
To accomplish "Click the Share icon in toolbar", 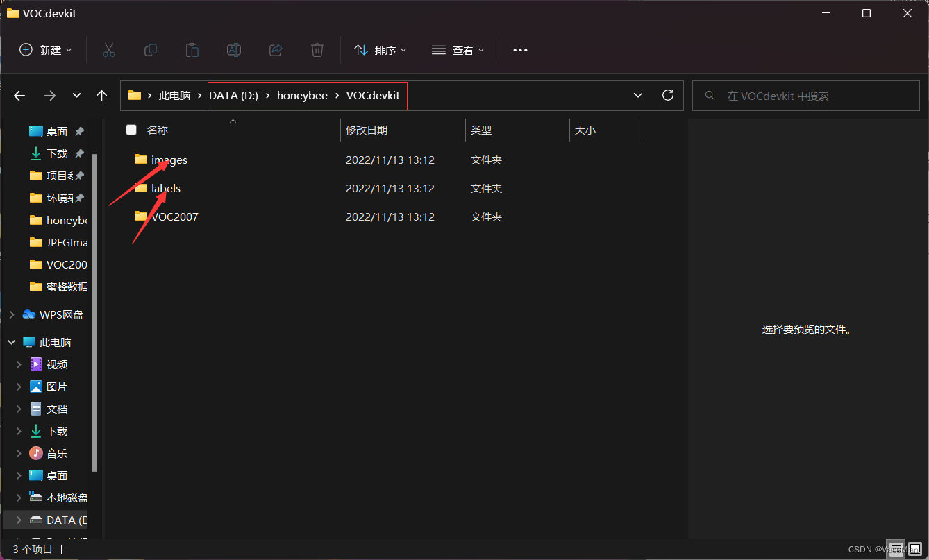I will pos(276,50).
